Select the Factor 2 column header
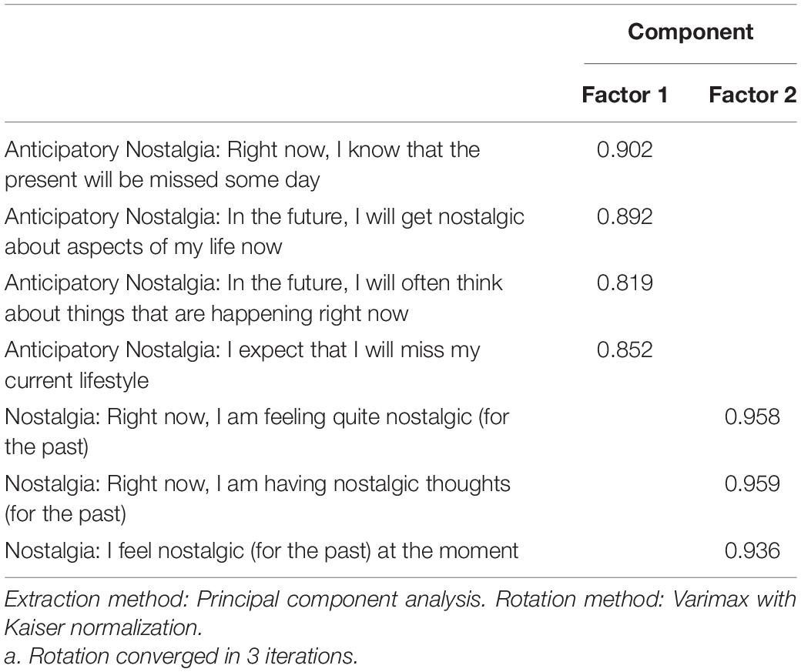This screenshot has height=672, width=801. 752,95
